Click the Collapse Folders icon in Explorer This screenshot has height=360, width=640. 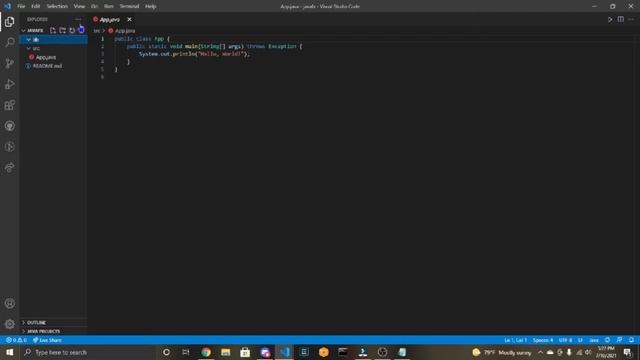point(81,30)
